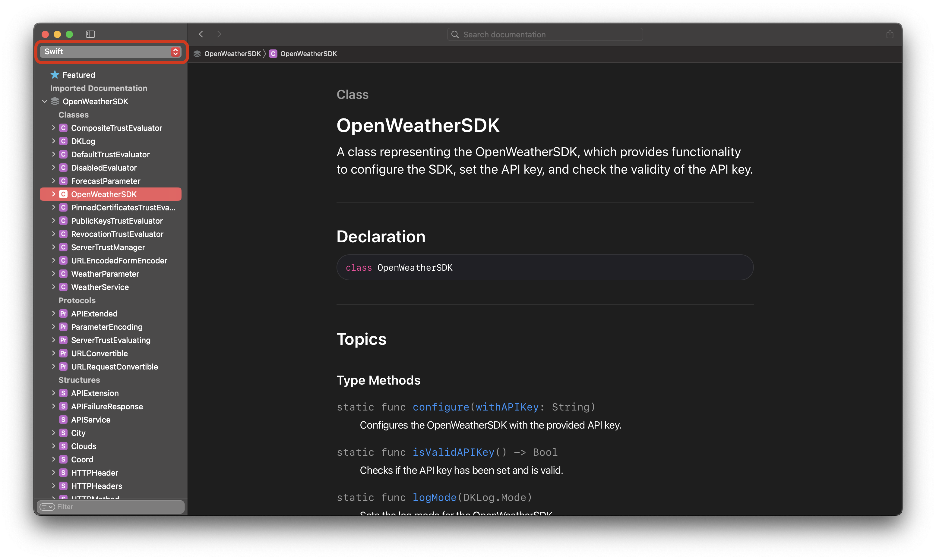Click the filter options icon
The image size is (936, 560).
coord(47,507)
